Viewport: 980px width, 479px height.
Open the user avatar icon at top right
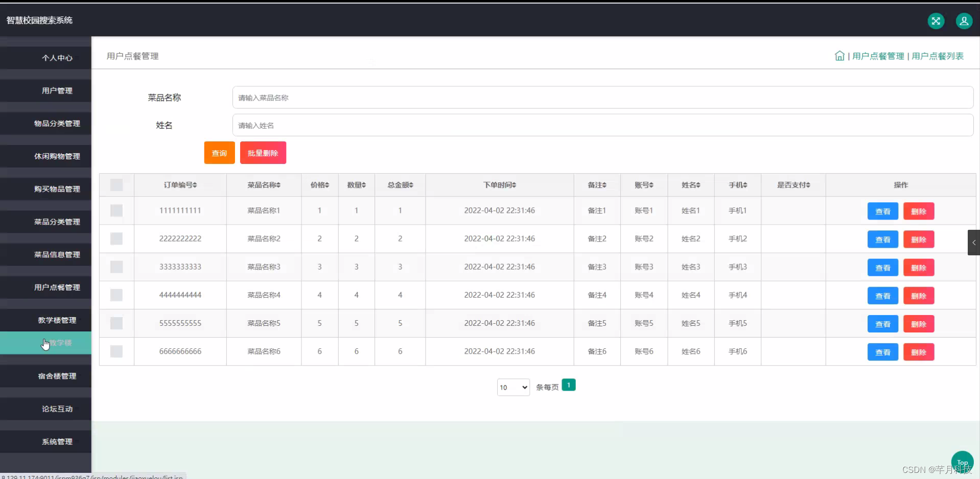964,21
